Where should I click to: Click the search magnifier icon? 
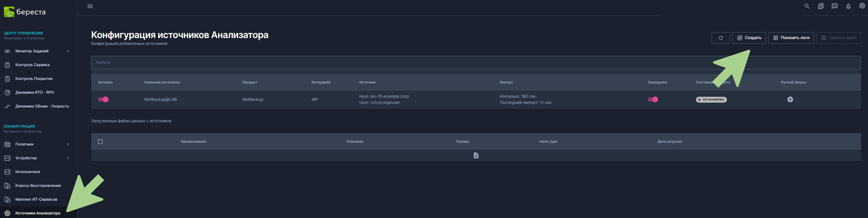[x=807, y=6]
